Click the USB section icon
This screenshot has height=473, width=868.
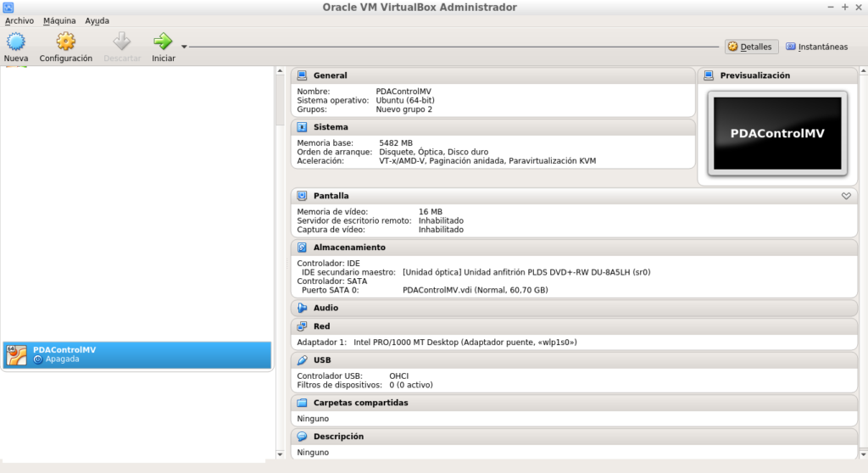pos(302,360)
